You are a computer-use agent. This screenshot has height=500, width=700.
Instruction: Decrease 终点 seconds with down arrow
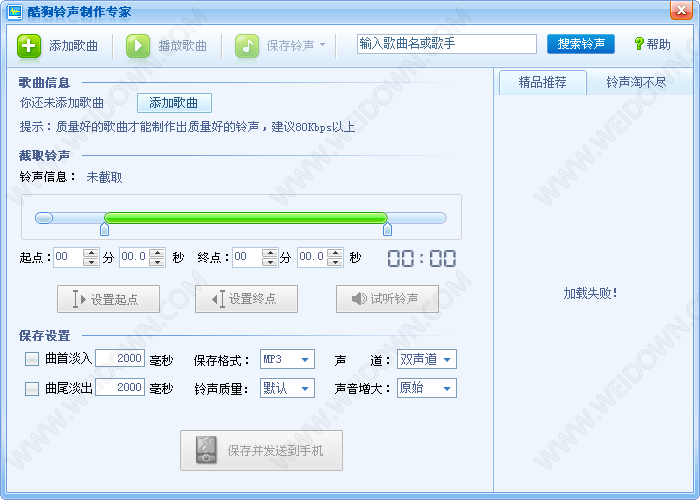click(x=335, y=262)
